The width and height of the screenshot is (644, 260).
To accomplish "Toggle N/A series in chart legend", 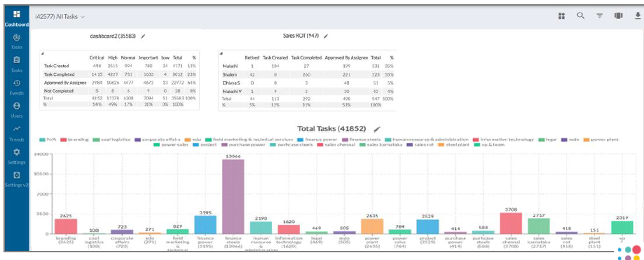I will (48, 139).
